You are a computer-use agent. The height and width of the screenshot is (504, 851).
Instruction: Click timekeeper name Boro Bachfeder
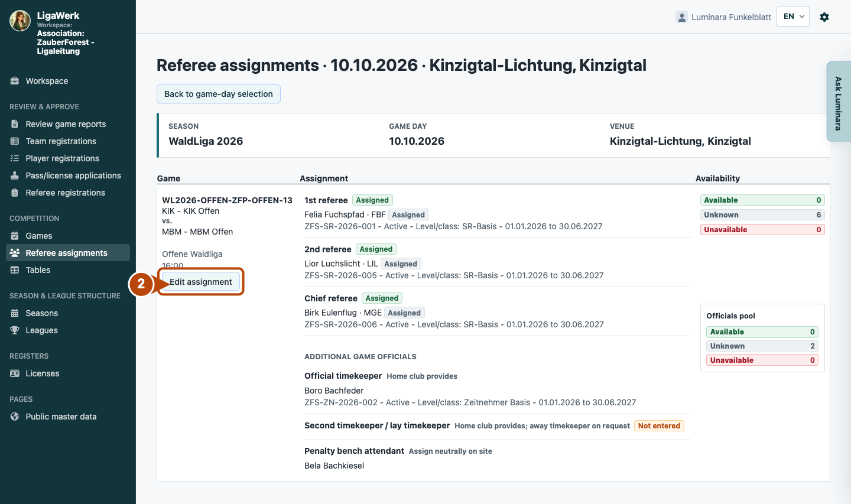tap(334, 391)
